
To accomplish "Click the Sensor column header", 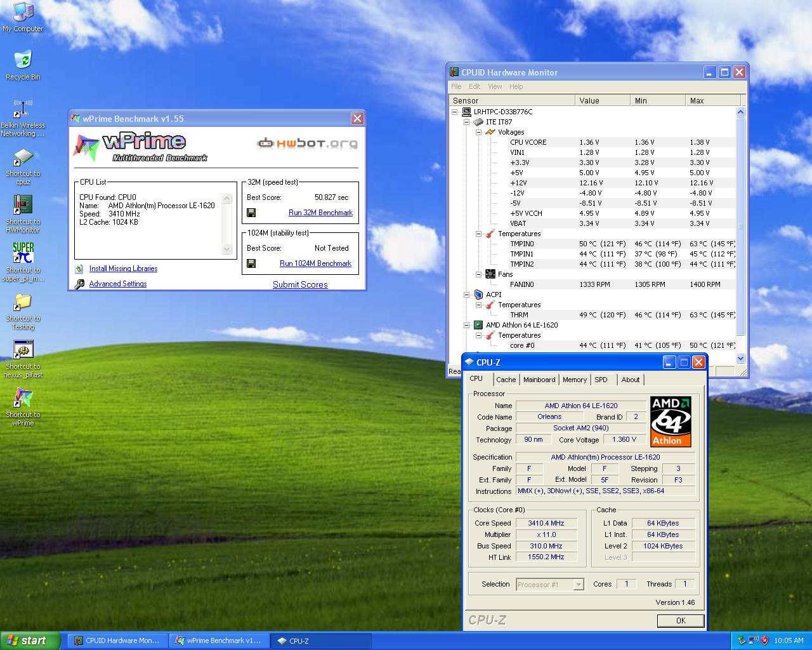I will (x=513, y=100).
